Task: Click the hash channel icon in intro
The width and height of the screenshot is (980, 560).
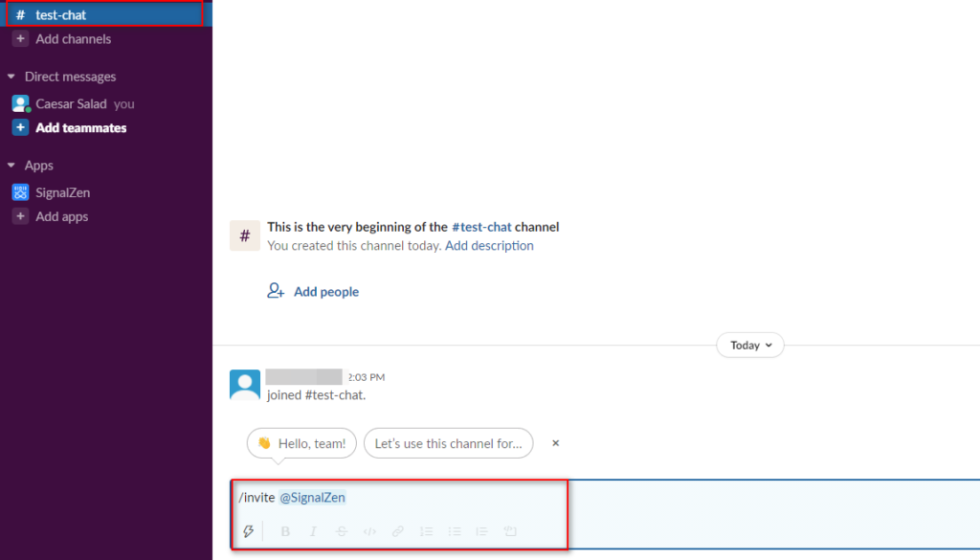Action: [245, 235]
